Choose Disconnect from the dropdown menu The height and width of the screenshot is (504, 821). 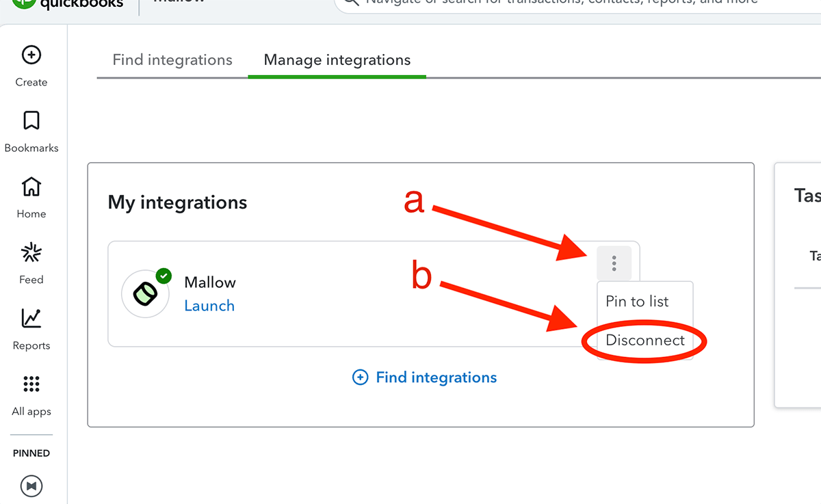645,341
